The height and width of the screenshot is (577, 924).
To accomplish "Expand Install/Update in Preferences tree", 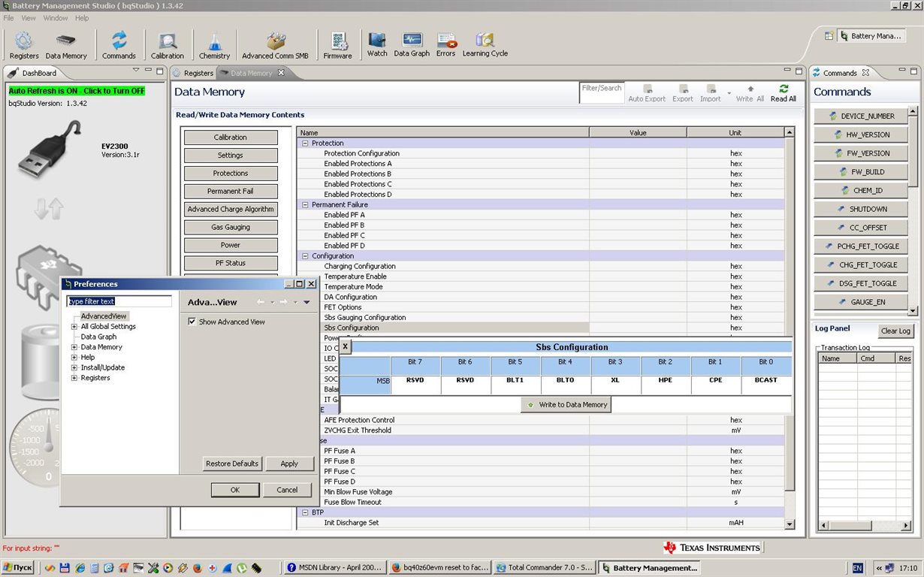I will 74,367.
